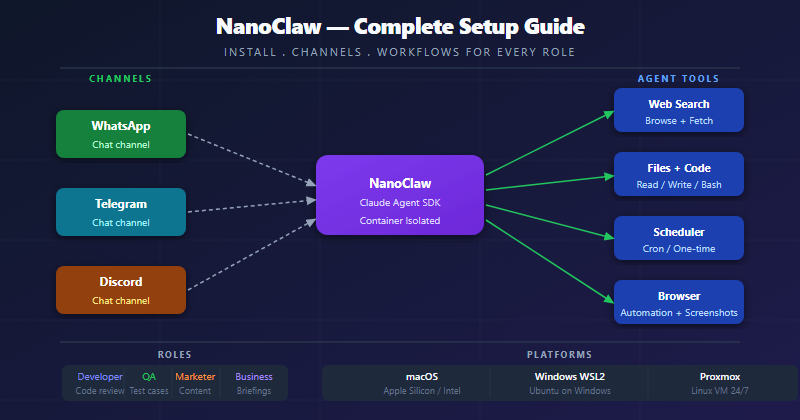Click the NanoClaw Complete Setup Guide title

click(400, 27)
